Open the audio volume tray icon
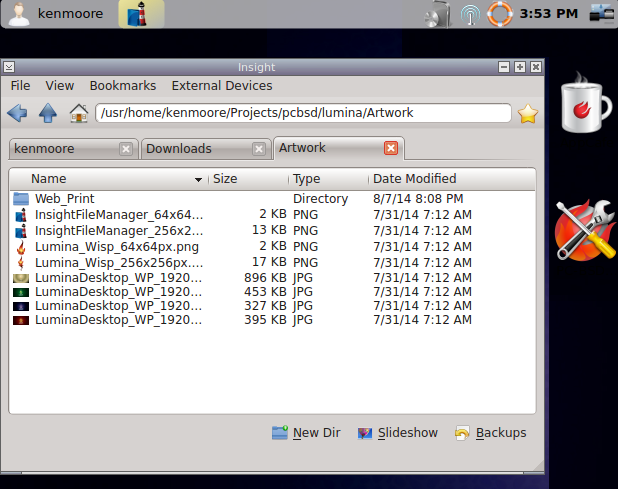The height and width of the screenshot is (489, 618). click(437, 15)
